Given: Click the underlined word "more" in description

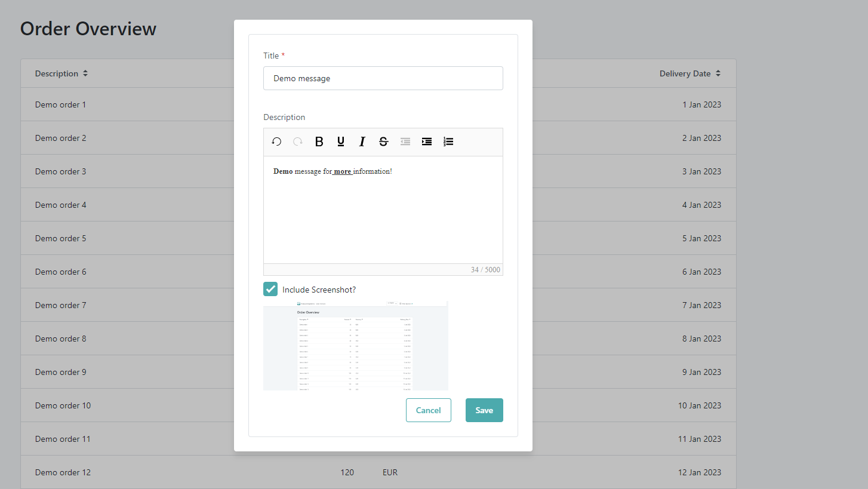Looking at the screenshot, I should click(343, 171).
